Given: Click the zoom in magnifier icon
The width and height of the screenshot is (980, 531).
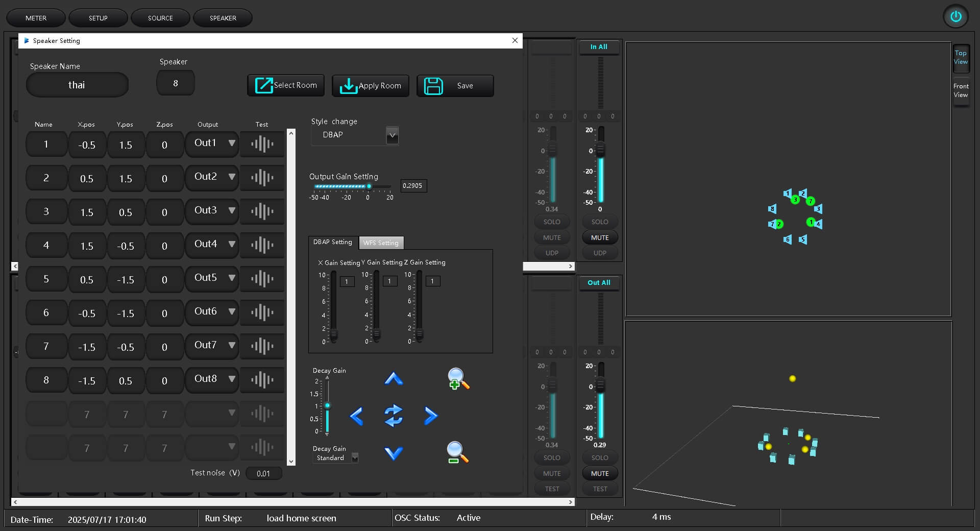Looking at the screenshot, I should (x=457, y=379).
